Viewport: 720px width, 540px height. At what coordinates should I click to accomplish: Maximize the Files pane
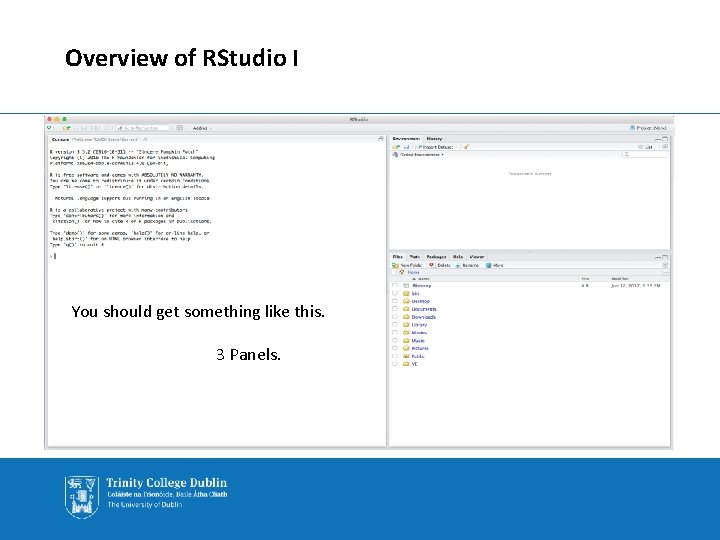665,257
